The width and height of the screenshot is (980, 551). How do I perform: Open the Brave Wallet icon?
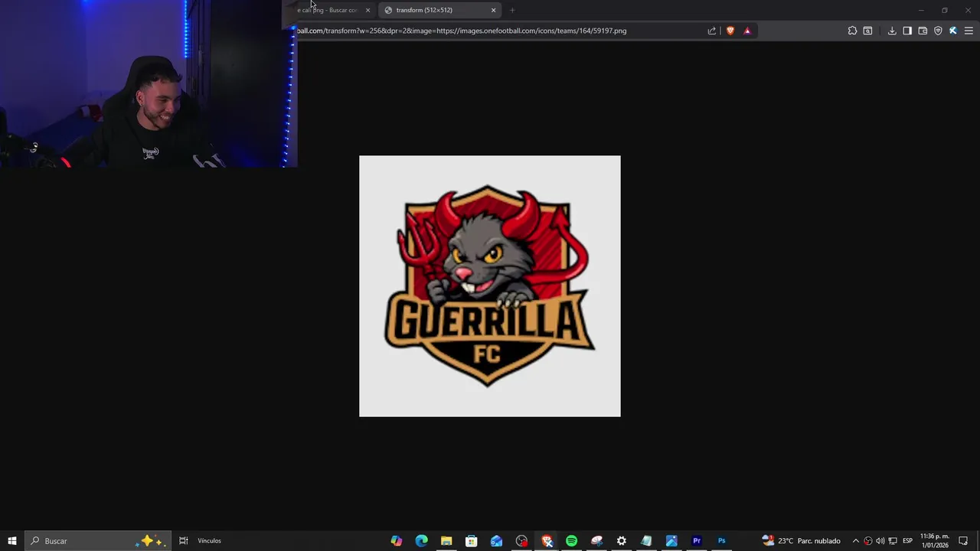pos(923,31)
